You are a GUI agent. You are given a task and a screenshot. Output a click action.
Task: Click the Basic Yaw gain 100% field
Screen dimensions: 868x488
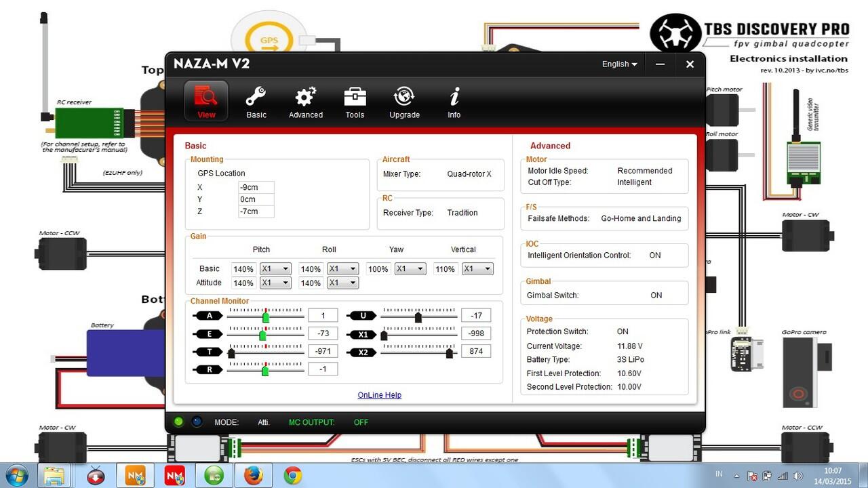click(x=378, y=269)
